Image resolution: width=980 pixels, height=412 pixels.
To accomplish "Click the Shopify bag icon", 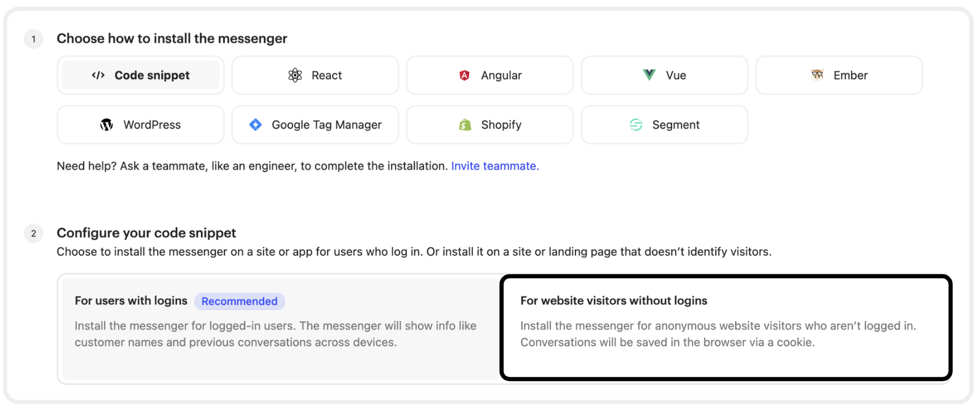I will pos(465,125).
